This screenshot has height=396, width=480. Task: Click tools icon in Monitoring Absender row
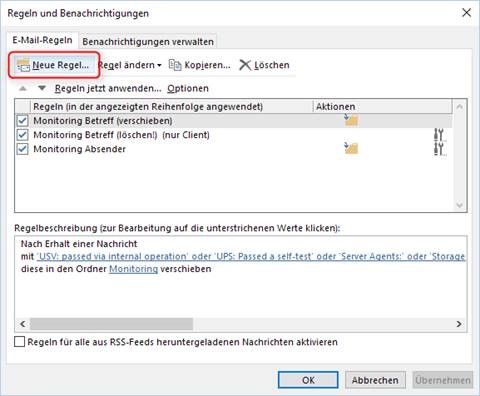[439, 149]
